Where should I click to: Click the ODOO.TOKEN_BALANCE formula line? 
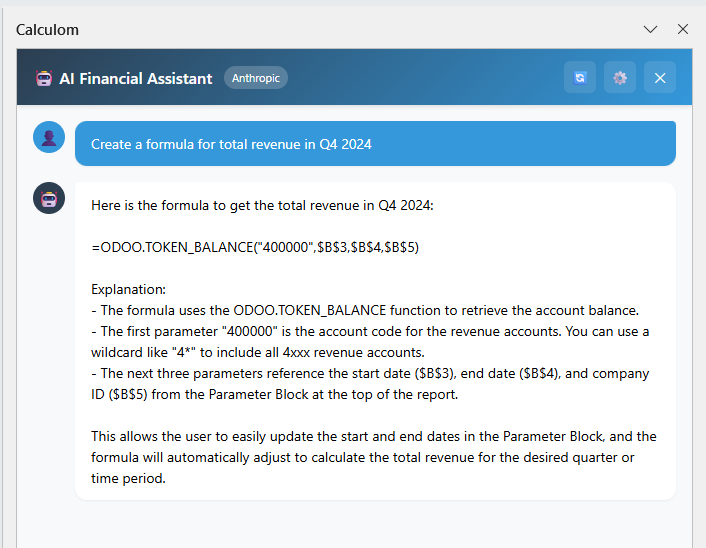tap(254, 247)
